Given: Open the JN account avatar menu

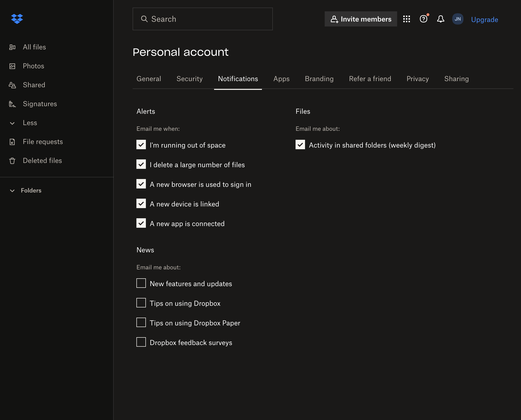Looking at the screenshot, I should pos(458,19).
